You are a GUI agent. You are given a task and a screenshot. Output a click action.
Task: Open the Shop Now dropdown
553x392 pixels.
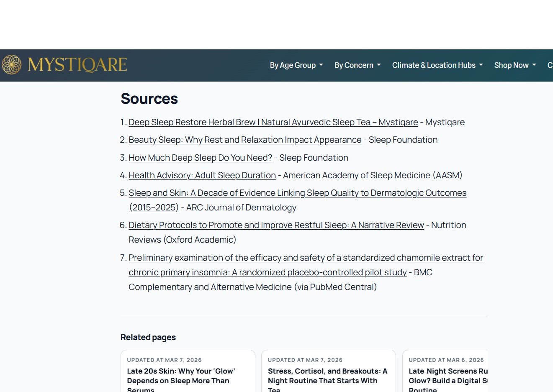[x=515, y=65]
